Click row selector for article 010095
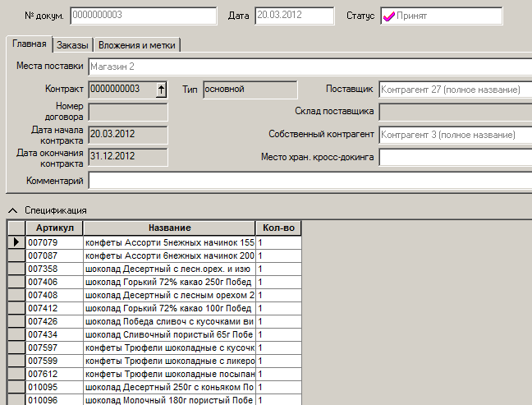The image size is (532, 405). 16,387
